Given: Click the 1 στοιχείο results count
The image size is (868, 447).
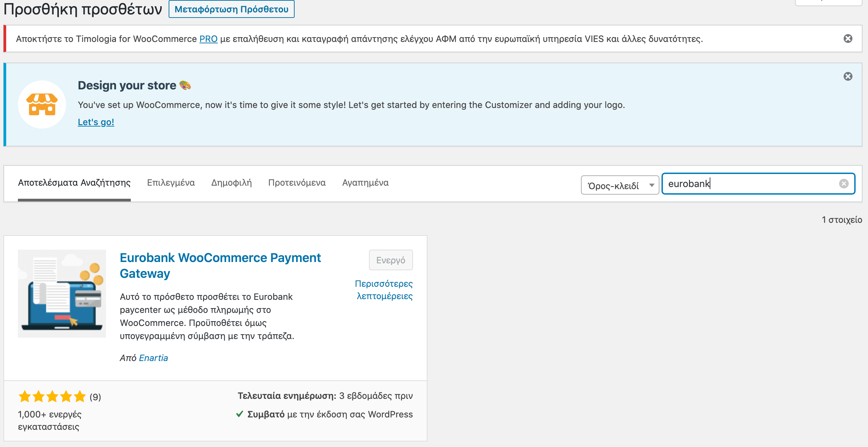Looking at the screenshot, I should tap(842, 220).
